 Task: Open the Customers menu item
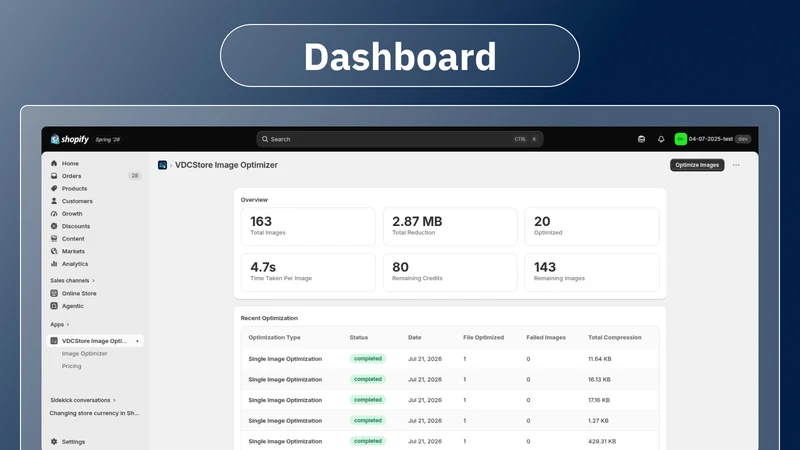click(x=77, y=201)
